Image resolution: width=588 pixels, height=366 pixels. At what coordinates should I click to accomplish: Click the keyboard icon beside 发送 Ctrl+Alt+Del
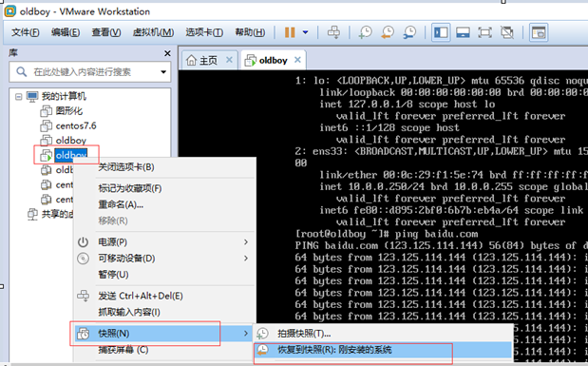[x=83, y=296]
